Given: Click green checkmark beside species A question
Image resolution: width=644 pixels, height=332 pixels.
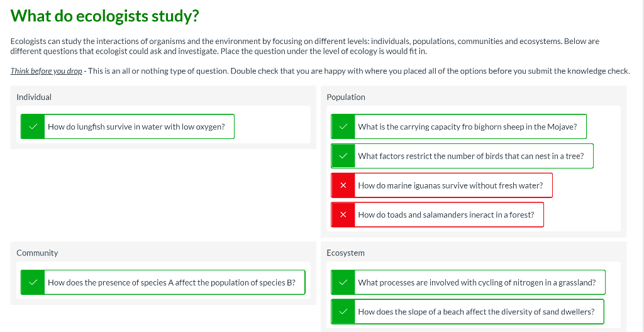Looking at the screenshot, I should [x=33, y=282].
